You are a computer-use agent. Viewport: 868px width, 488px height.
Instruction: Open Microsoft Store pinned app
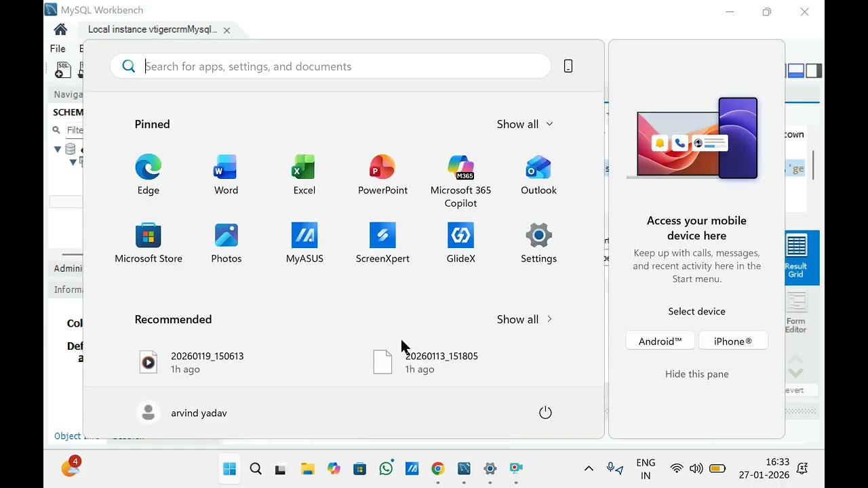pos(148,243)
